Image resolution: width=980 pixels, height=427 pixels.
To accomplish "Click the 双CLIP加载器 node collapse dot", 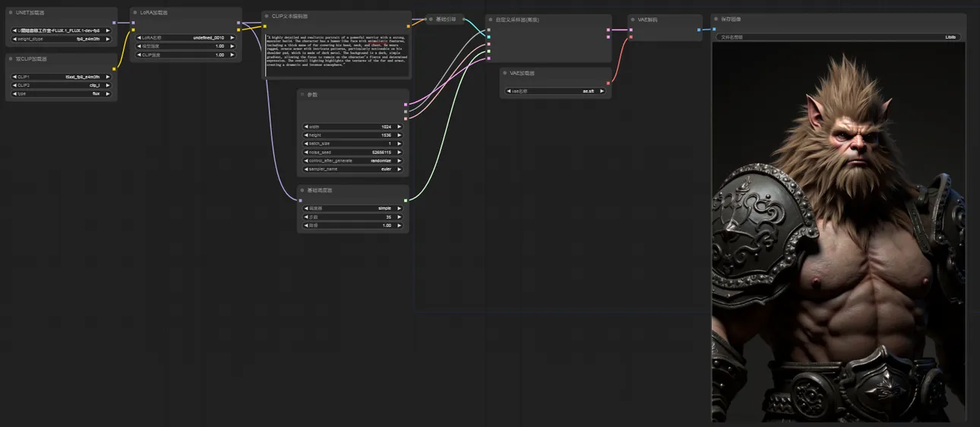I will point(11,59).
